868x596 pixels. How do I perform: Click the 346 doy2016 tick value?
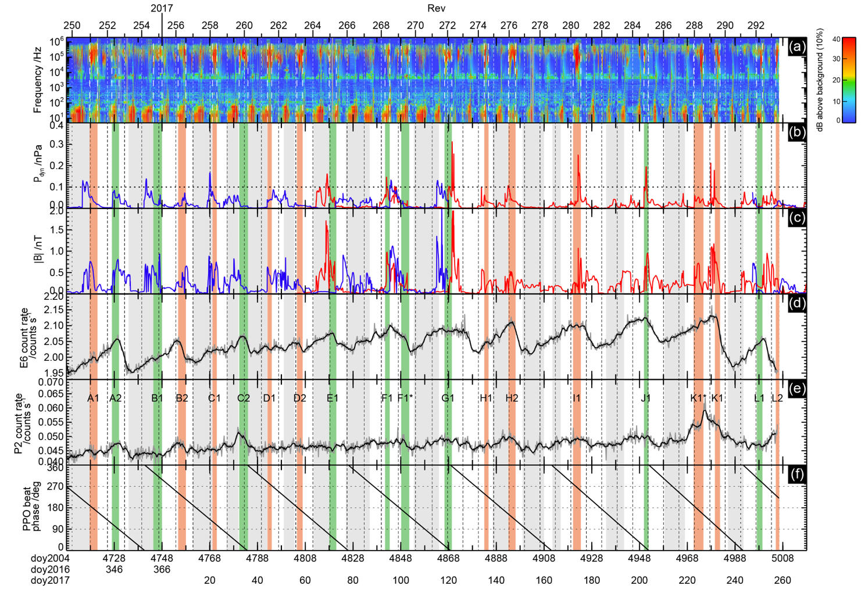coord(115,569)
